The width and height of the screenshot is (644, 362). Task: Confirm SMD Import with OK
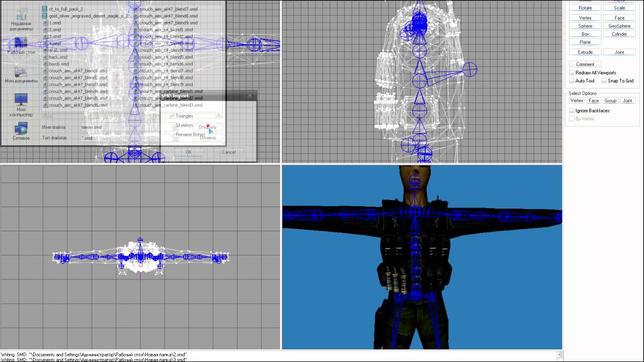(x=189, y=152)
